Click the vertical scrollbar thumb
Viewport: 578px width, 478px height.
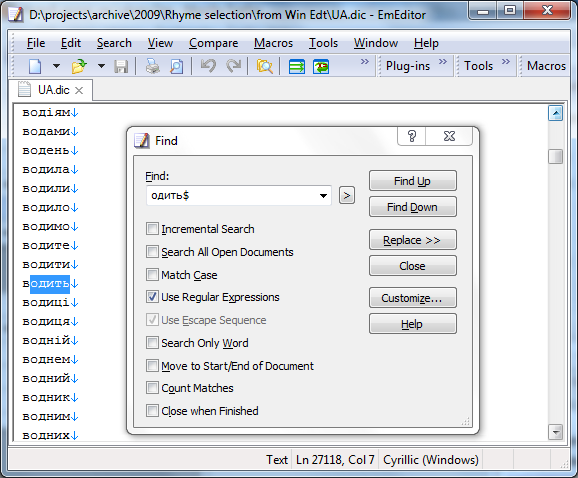555,156
